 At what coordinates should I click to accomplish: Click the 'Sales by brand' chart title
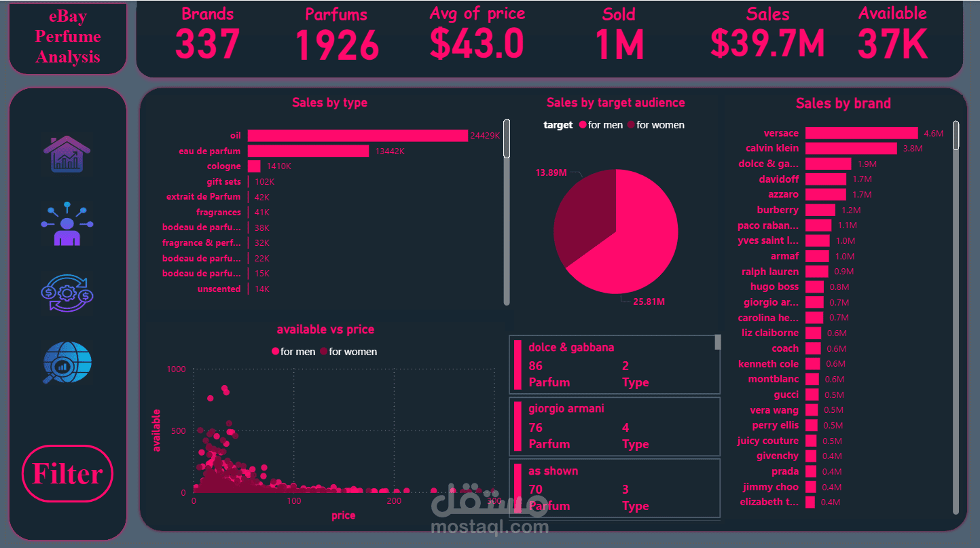[843, 103]
